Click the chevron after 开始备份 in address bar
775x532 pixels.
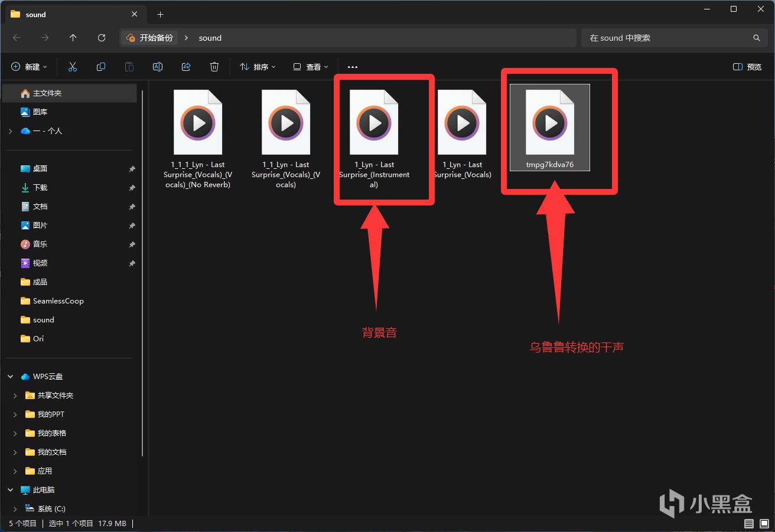(186, 38)
